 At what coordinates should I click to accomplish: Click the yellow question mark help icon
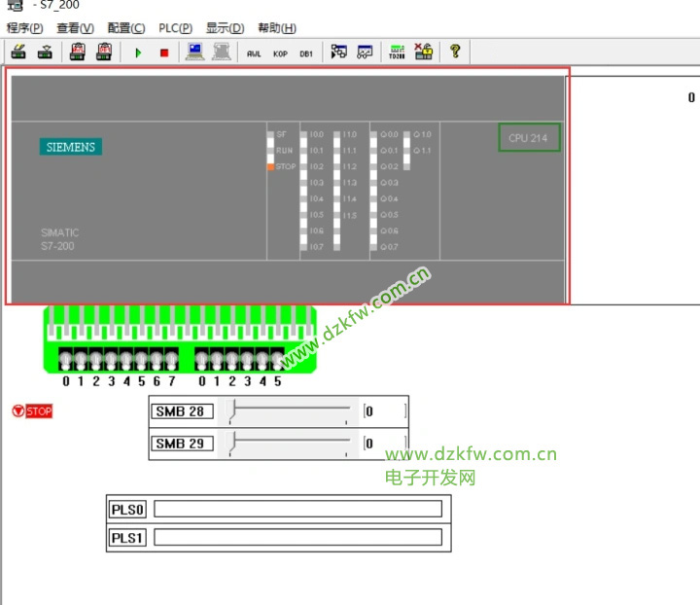[x=454, y=53]
